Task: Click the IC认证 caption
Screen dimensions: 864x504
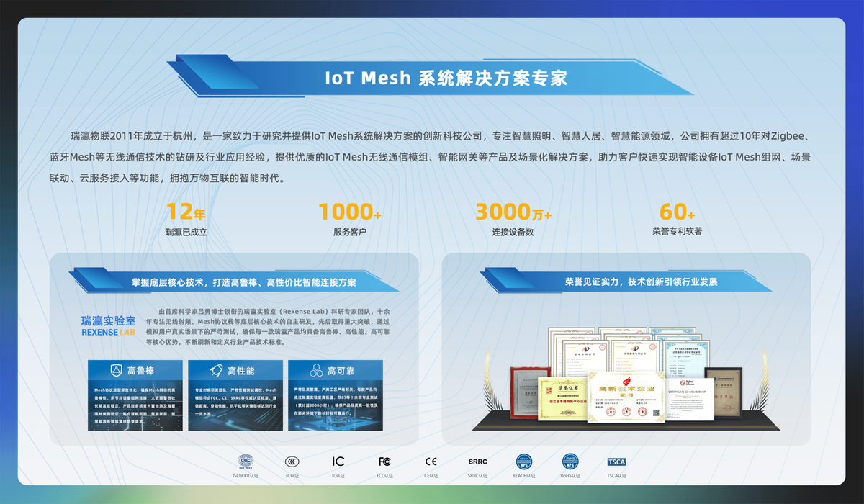Action: coord(338,475)
